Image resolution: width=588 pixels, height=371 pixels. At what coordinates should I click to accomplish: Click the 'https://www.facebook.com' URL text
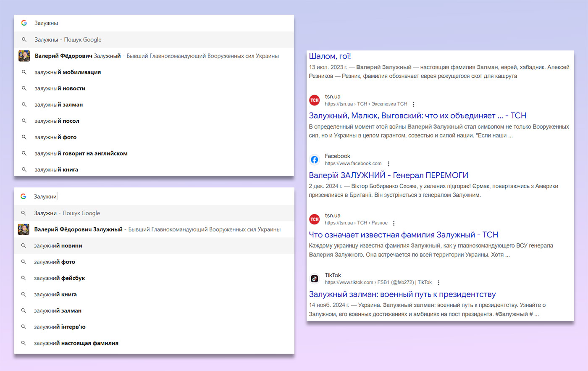(353, 163)
